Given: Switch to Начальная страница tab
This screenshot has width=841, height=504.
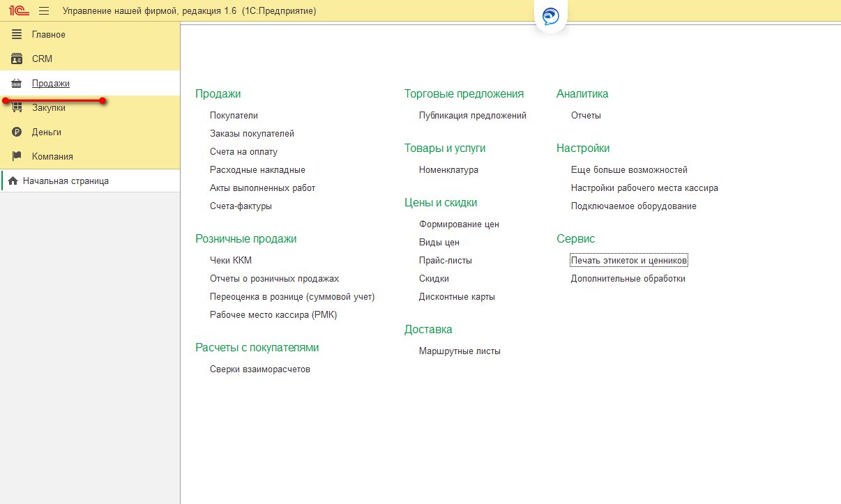Looking at the screenshot, I should (x=90, y=181).
